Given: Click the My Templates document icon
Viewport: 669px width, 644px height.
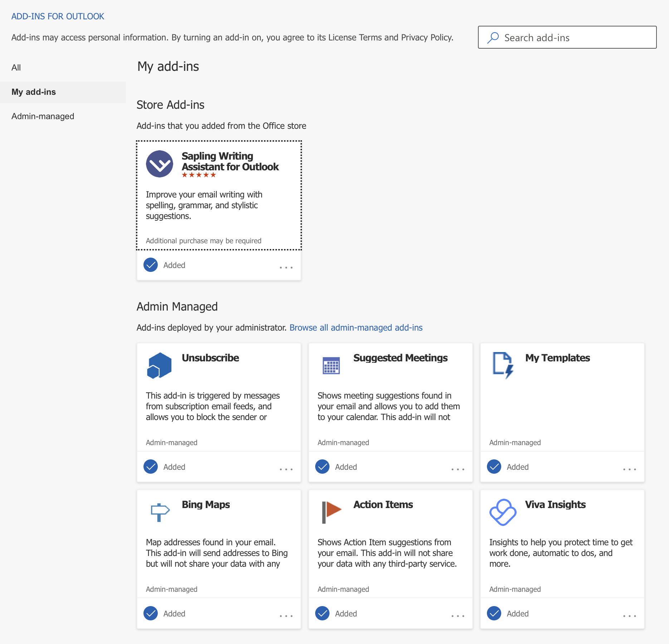Looking at the screenshot, I should click(x=503, y=365).
